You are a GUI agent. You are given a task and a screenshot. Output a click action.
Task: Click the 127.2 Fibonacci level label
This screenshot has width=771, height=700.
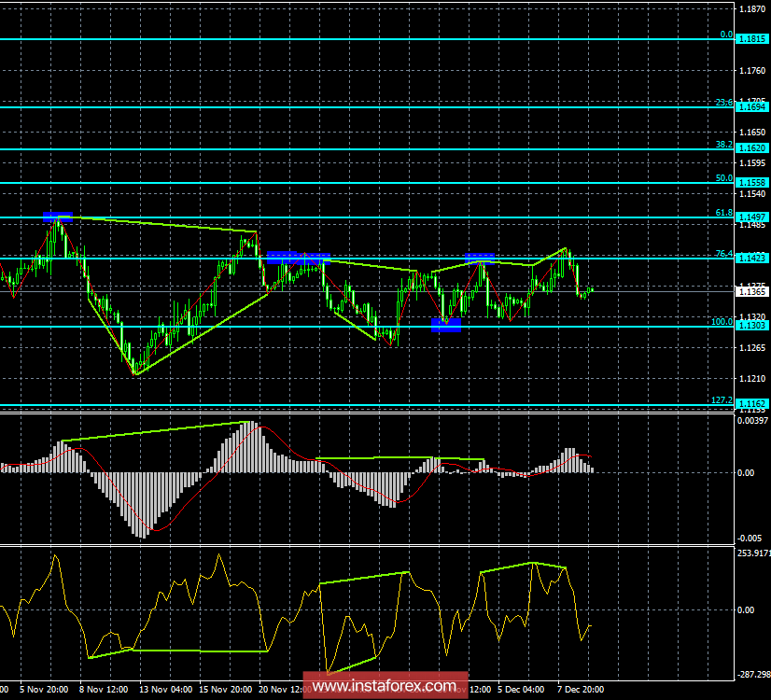(x=721, y=399)
